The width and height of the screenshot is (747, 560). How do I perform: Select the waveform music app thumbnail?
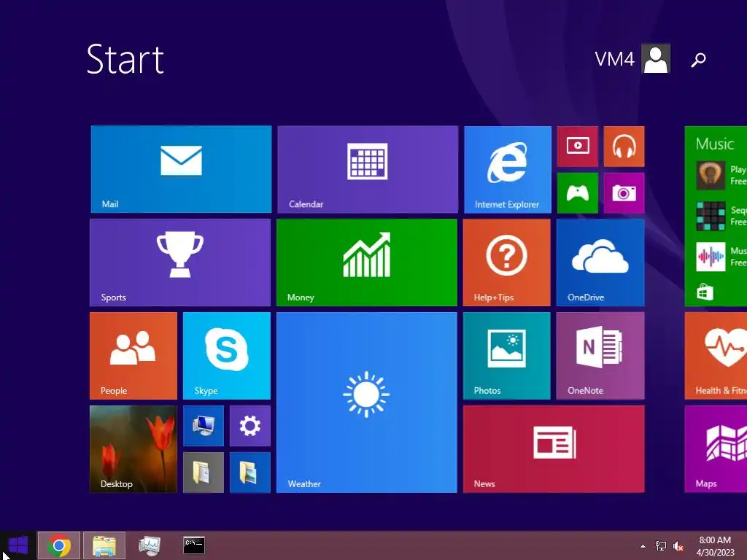coord(711,257)
